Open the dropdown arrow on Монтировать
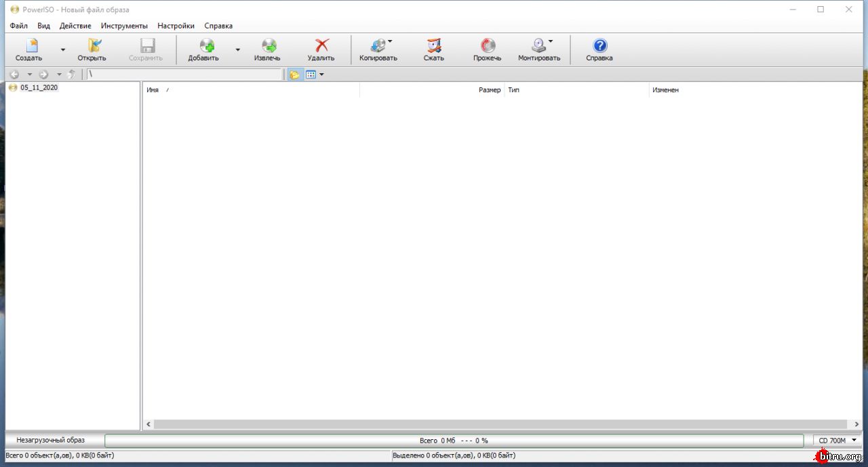The width and height of the screenshot is (868, 467). (551, 41)
